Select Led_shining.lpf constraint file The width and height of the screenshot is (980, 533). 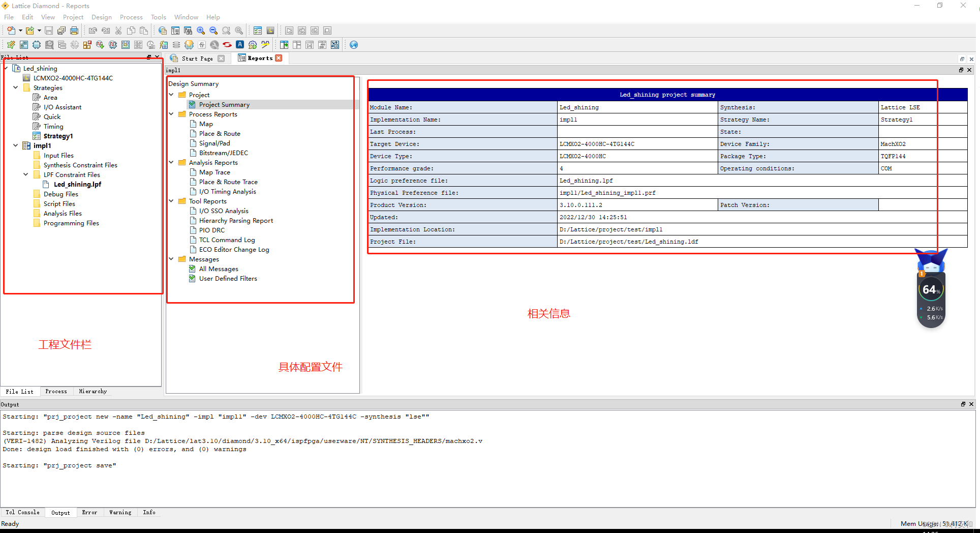click(x=77, y=184)
